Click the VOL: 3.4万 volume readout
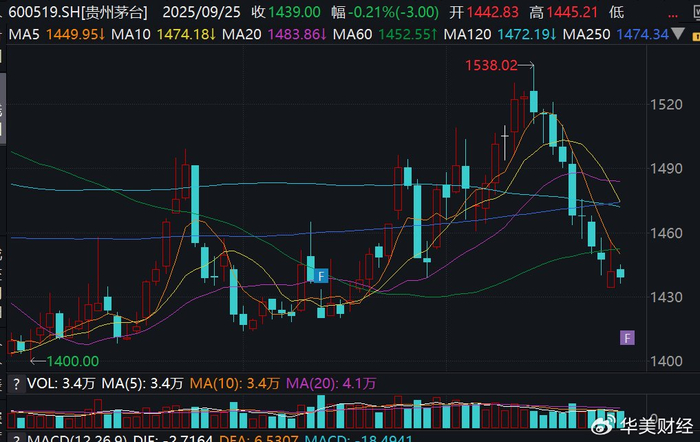700x442 pixels. pos(61,384)
